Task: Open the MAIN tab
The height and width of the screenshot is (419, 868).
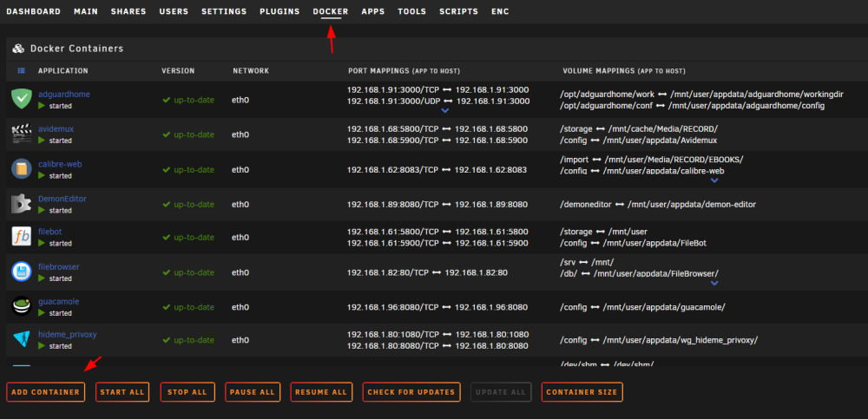Action: pyautogui.click(x=85, y=11)
